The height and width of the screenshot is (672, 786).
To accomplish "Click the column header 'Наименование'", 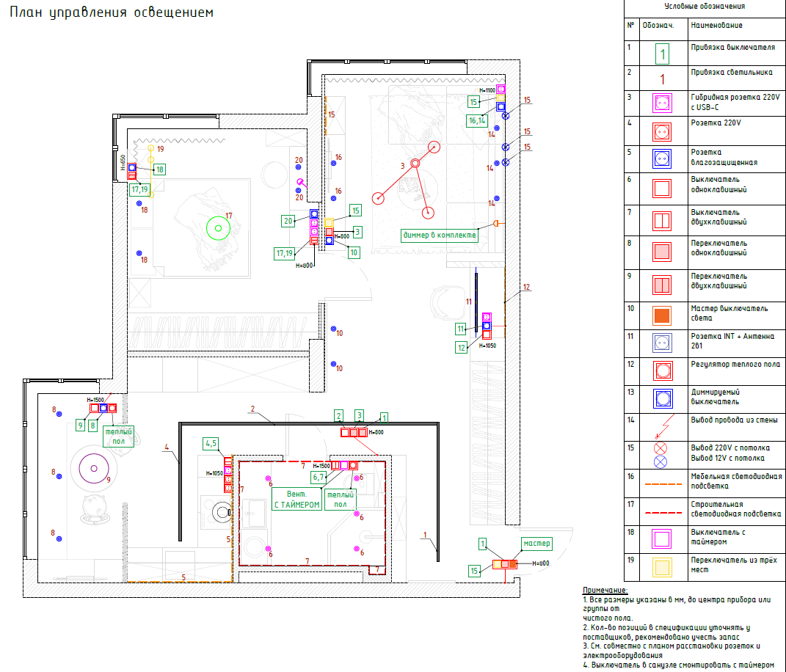I will pyautogui.click(x=716, y=25).
